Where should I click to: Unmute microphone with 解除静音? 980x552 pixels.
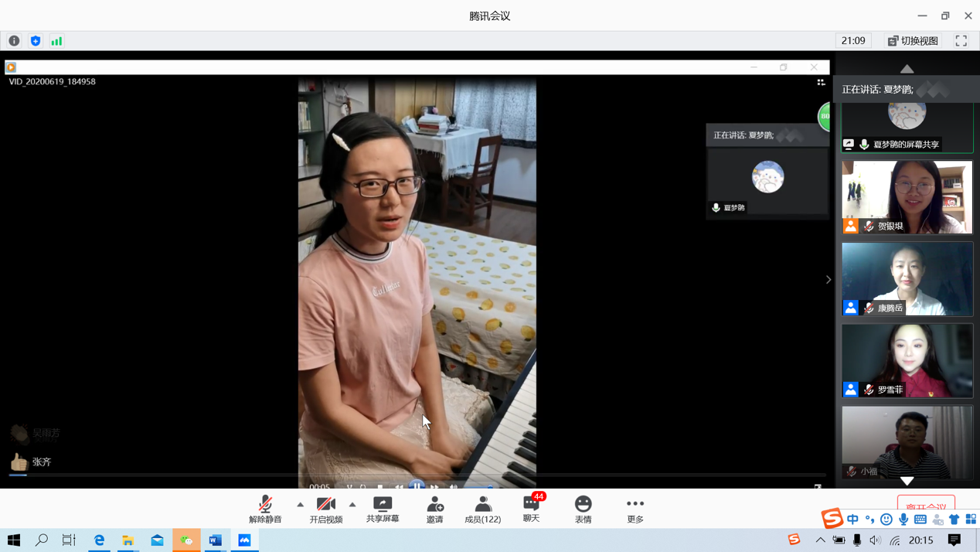(x=265, y=509)
